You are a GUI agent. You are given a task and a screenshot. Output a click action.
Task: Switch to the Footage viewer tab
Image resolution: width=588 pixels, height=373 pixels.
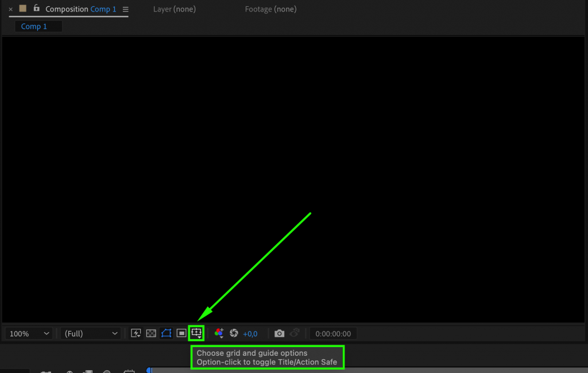click(270, 9)
